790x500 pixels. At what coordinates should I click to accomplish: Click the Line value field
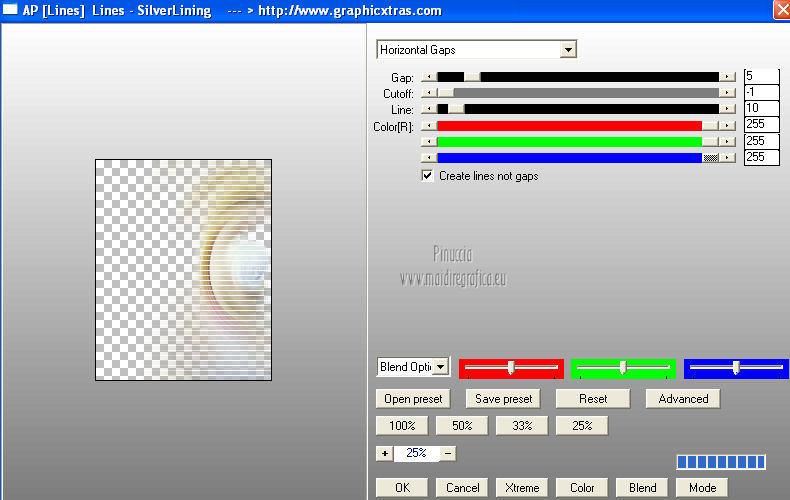[x=761, y=108]
